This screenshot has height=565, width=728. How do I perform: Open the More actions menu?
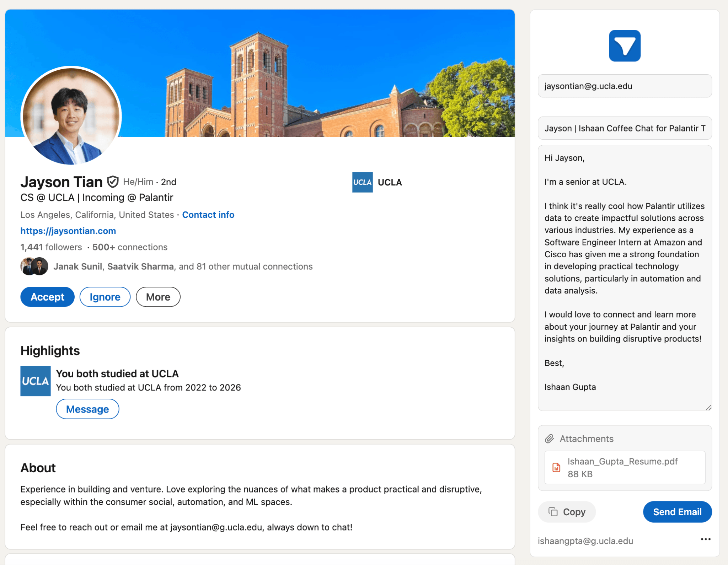[x=158, y=297]
